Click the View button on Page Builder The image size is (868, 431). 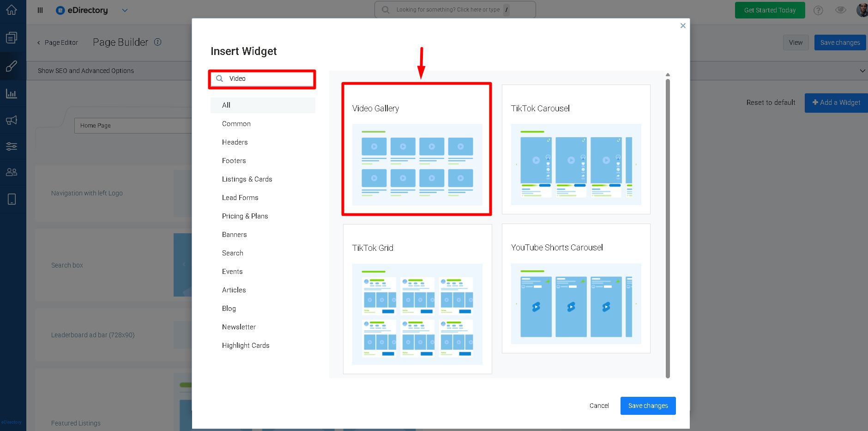[796, 42]
